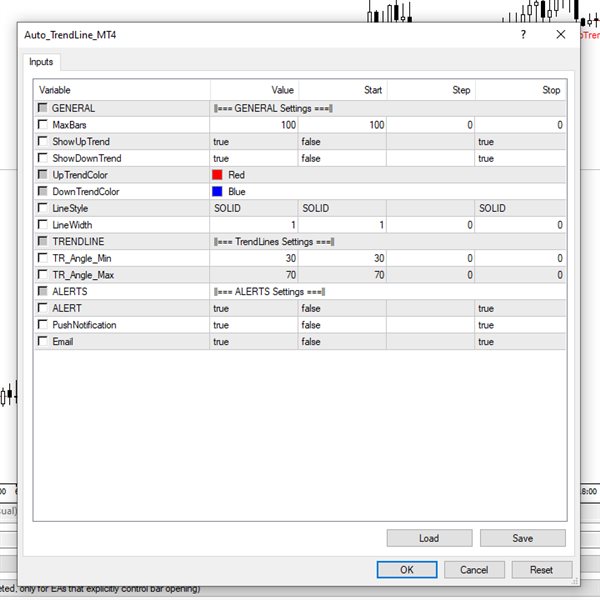Change the Email Stop value true
This screenshot has width=600, height=600.
pos(520,341)
